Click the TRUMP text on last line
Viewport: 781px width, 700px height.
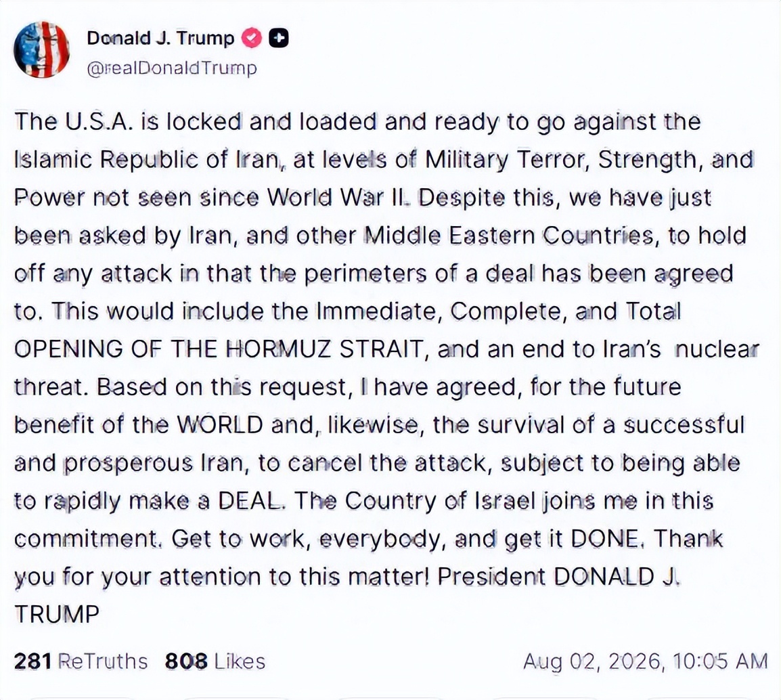coord(57,614)
